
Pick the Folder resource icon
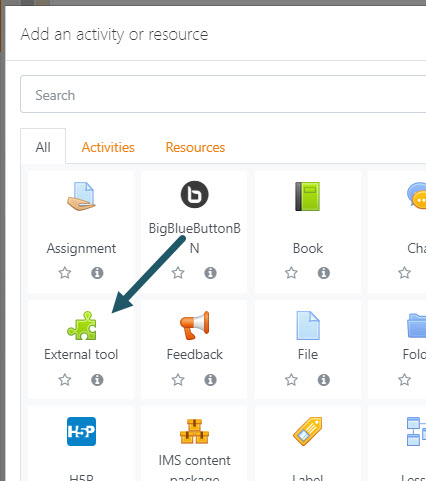[416, 326]
